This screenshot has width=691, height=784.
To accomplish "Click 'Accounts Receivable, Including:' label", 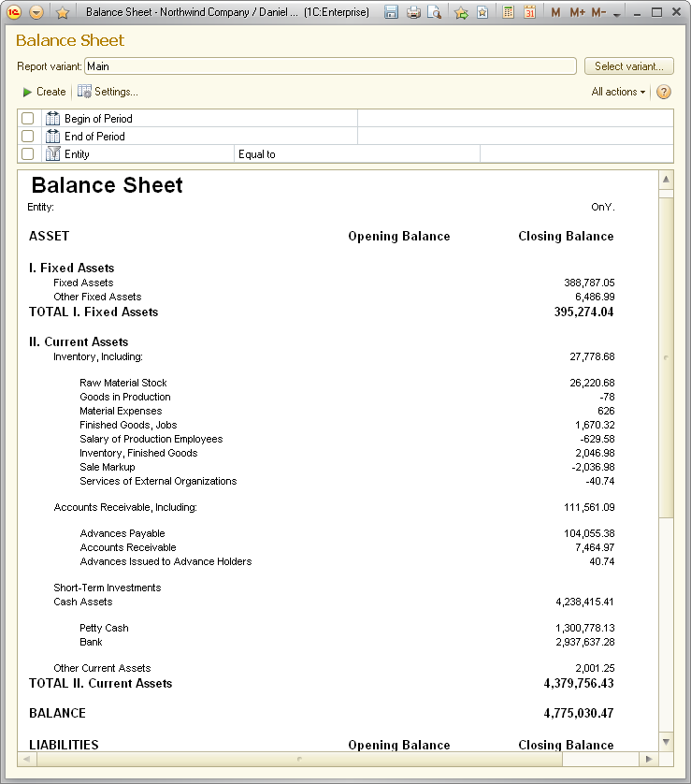I will point(125,507).
